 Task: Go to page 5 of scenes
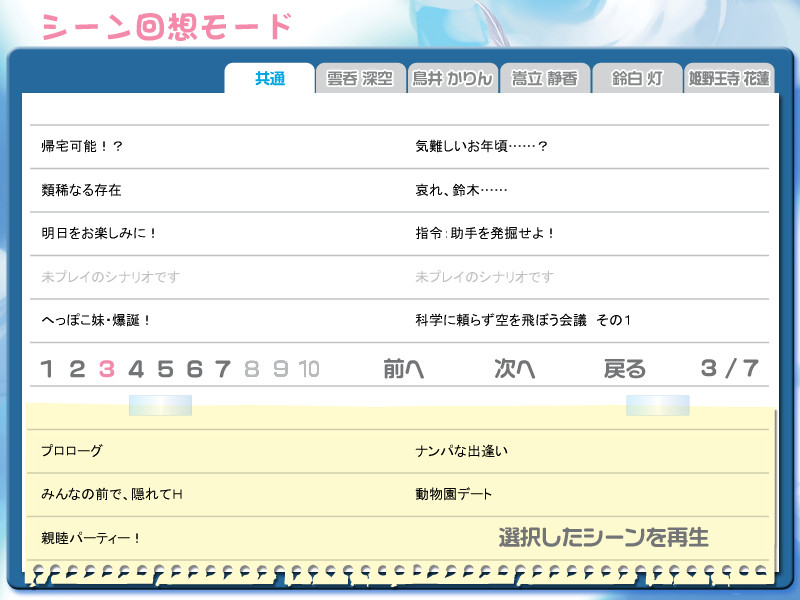tap(165, 369)
